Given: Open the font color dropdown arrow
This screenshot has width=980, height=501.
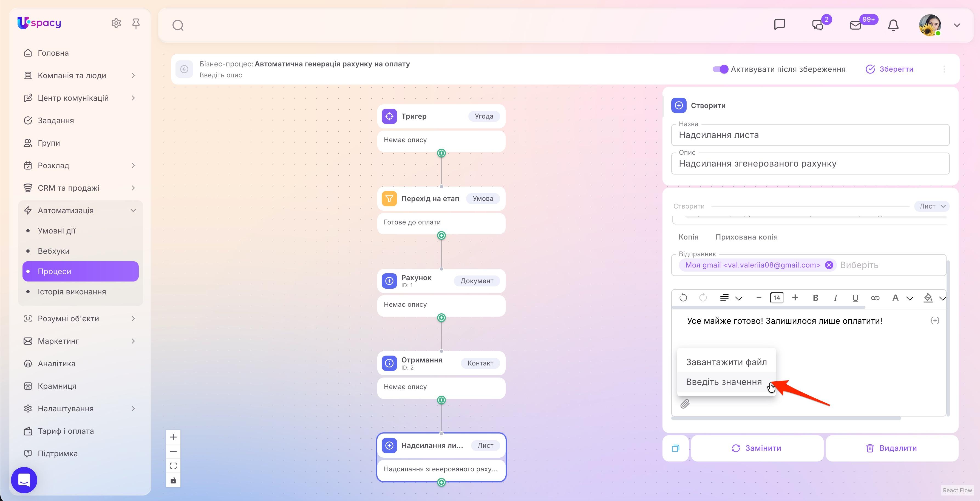Looking at the screenshot, I should coord(909,298).
